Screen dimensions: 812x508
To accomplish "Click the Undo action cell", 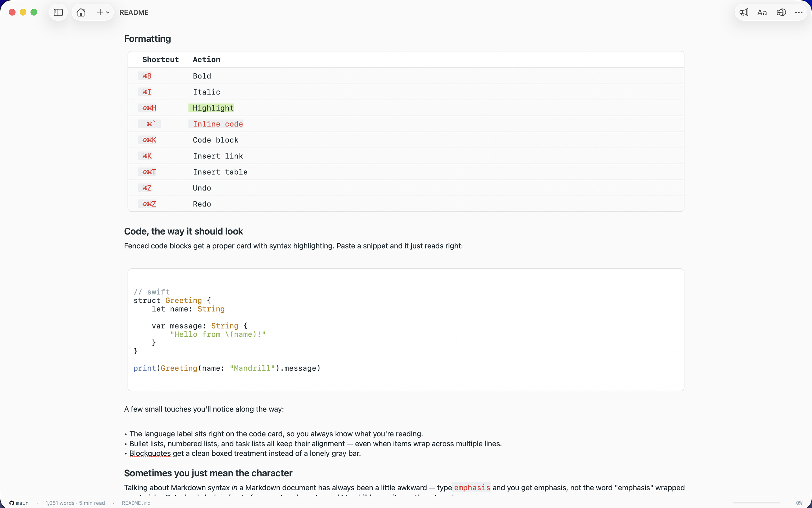I will click(x=202, y=188).
